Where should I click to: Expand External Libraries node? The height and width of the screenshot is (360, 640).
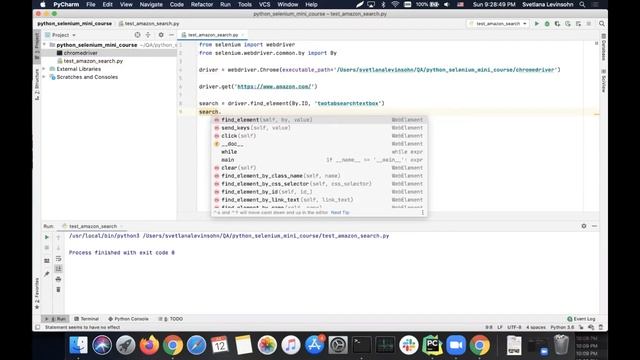pyautogui.click(x=44, y=69)
